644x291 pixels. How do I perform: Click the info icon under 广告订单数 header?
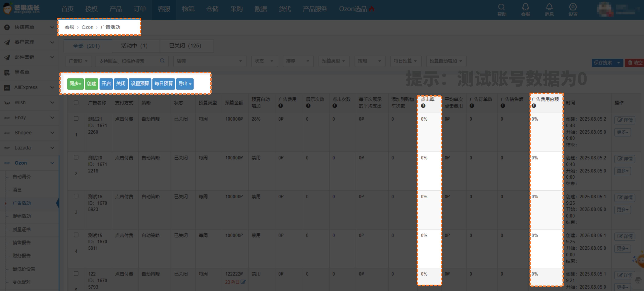[472, 106]
